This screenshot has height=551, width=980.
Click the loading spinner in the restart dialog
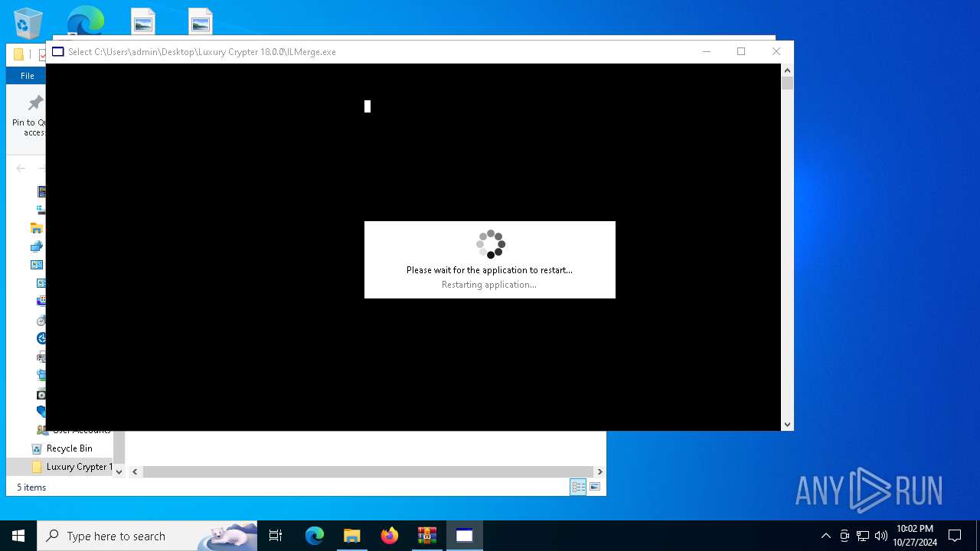[x=491, y=244]
